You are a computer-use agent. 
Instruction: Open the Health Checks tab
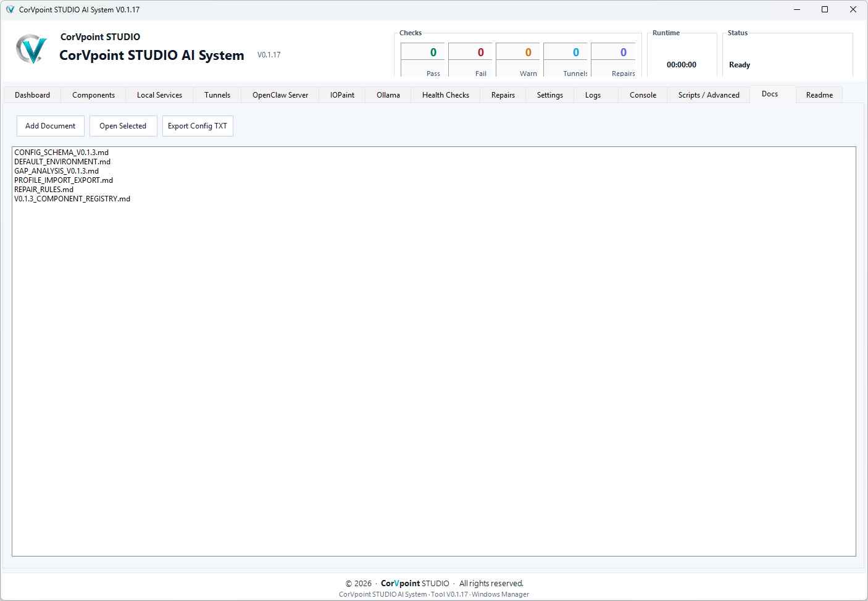446,95
